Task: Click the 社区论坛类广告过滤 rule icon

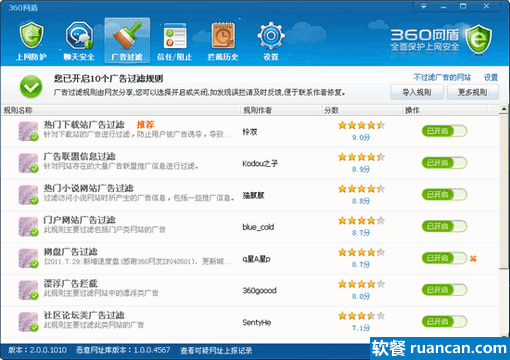Action: pos(28,322)
